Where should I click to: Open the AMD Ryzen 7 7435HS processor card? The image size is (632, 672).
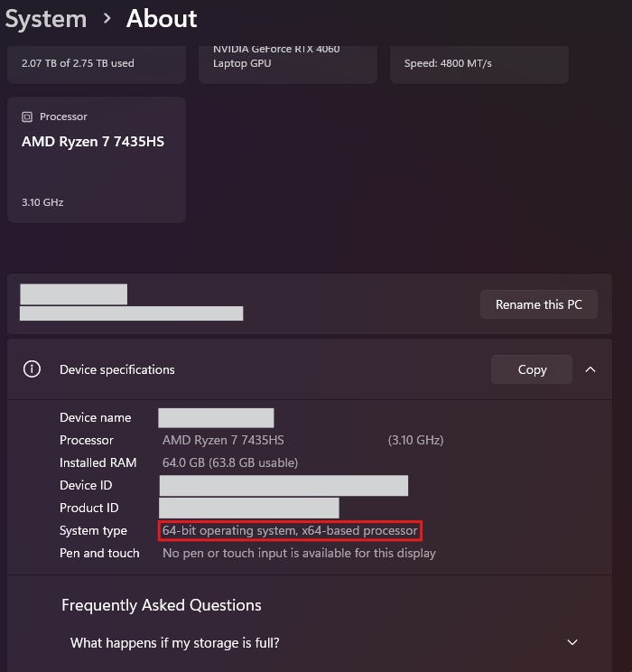96,159
